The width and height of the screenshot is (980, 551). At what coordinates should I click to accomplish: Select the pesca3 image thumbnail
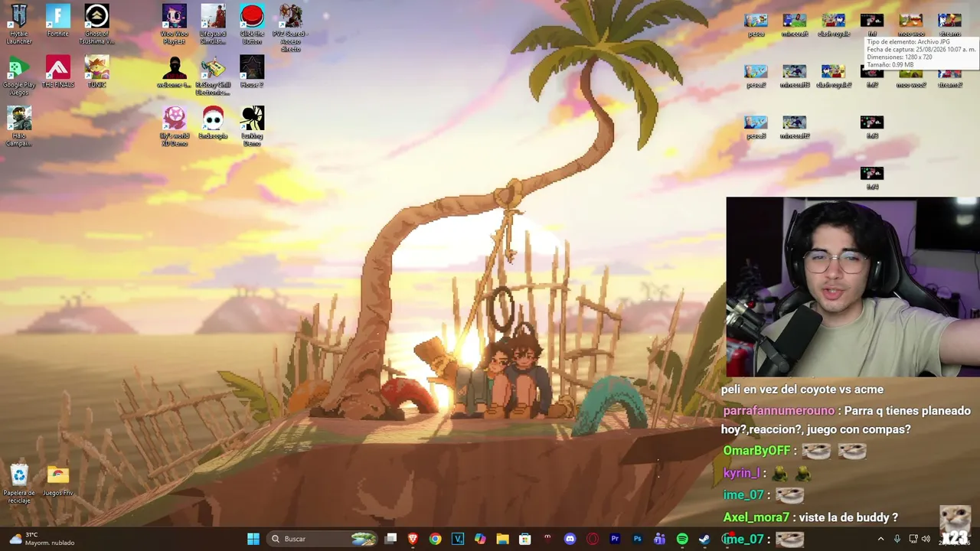pyautogui.click(x=756, y=128)
